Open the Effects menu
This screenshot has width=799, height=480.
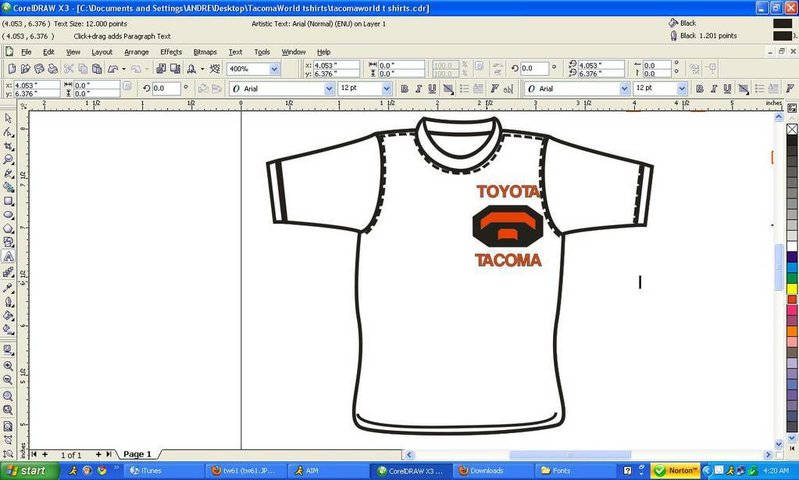[171, 52]
